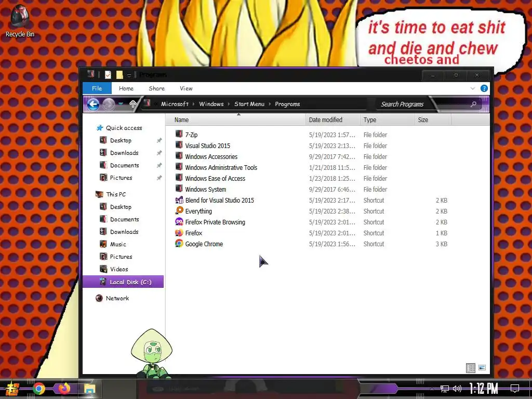Image resolution: width=532 pixels, height=399 pixels.
Task: Switch to the View ribbon tab
Action: [x=186, y=88]
